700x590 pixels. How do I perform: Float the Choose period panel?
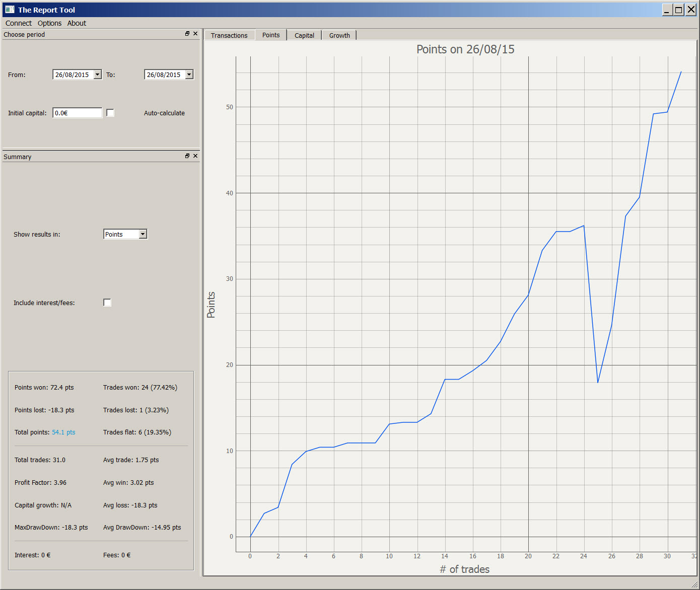coord(187,34)
